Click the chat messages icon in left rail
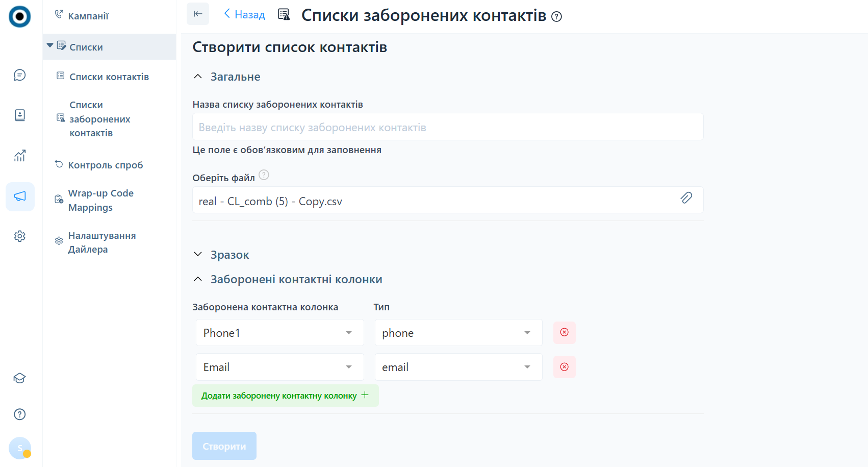Viewport: 868px width, 467px height. (x=19, y=75)
